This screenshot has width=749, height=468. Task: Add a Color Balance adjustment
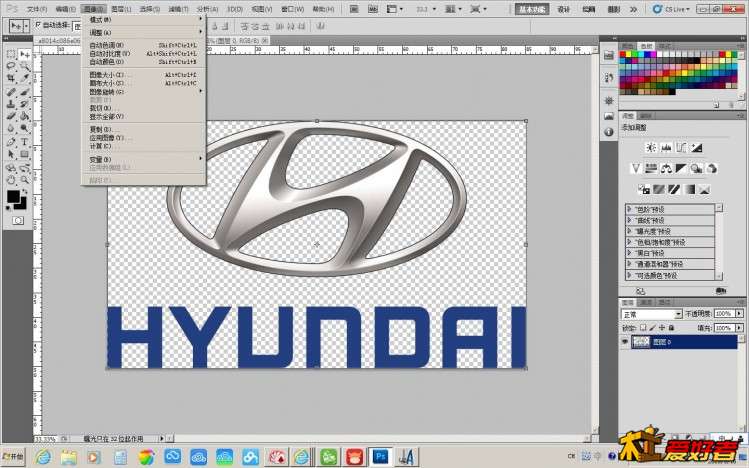coord(666,168)
